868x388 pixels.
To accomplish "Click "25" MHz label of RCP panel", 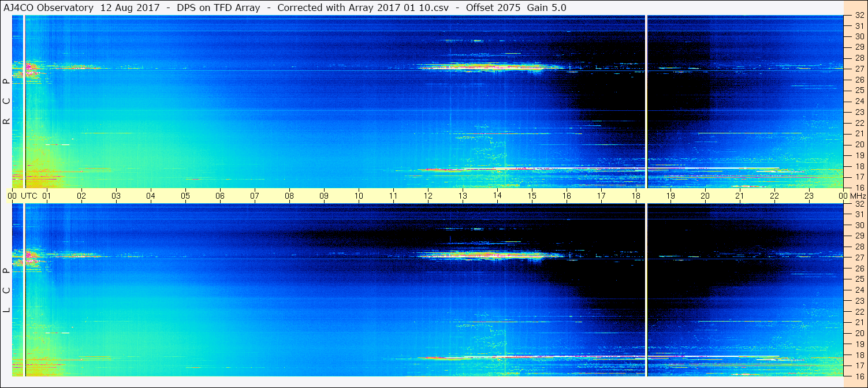I will pos(859,90).
